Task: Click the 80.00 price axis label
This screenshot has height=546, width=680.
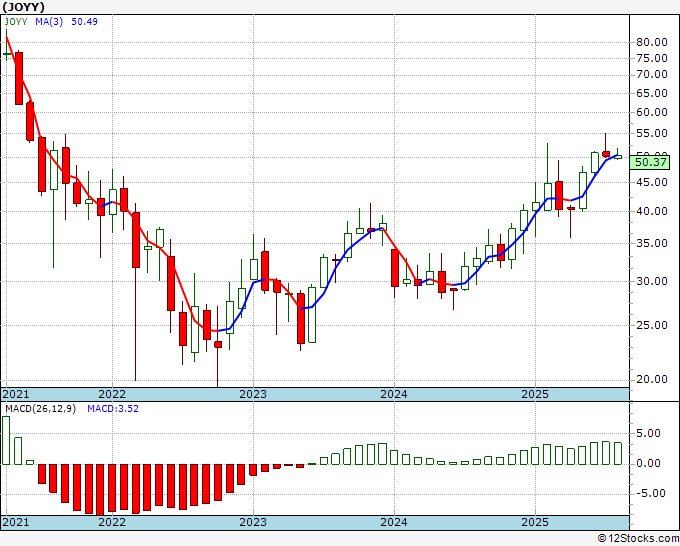Action: [651, 43]
